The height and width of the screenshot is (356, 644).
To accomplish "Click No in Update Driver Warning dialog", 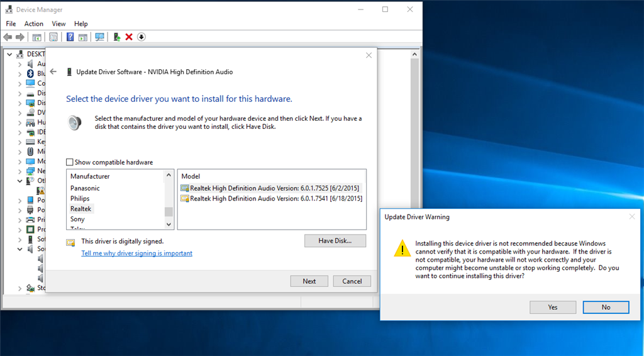I will coord(606,307).
